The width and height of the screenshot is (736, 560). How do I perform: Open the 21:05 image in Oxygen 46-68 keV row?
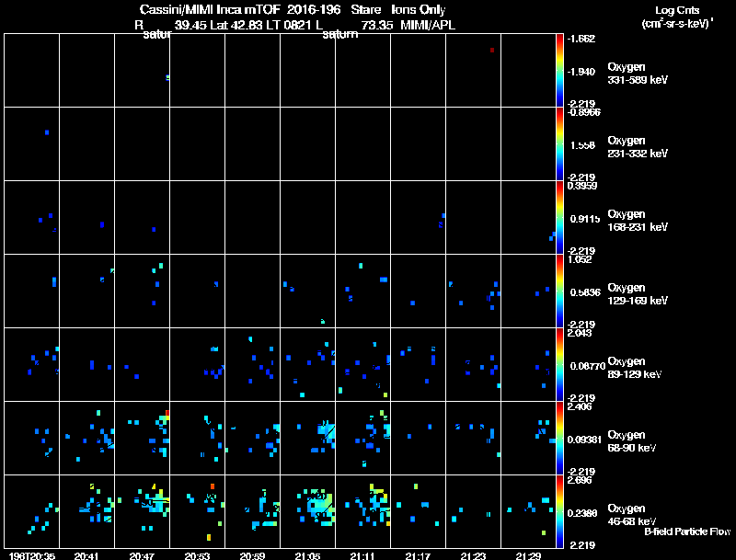pos(308,511)
